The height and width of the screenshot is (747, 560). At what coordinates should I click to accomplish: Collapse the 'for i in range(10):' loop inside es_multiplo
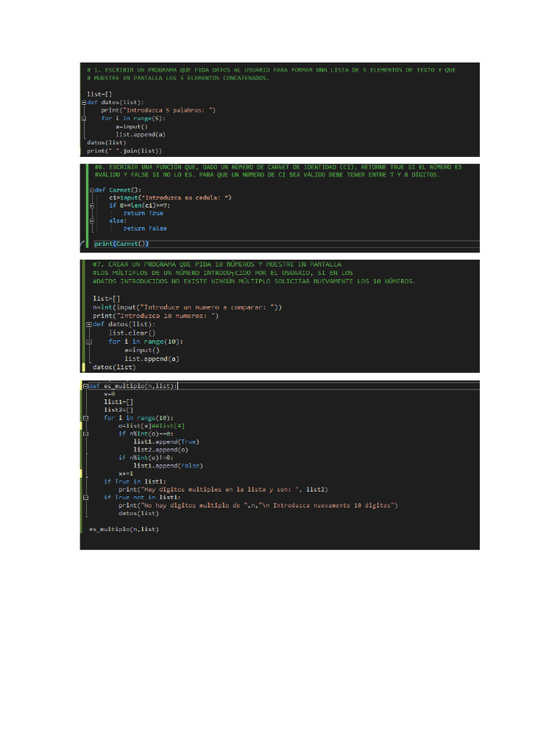[x=86, y=418]
